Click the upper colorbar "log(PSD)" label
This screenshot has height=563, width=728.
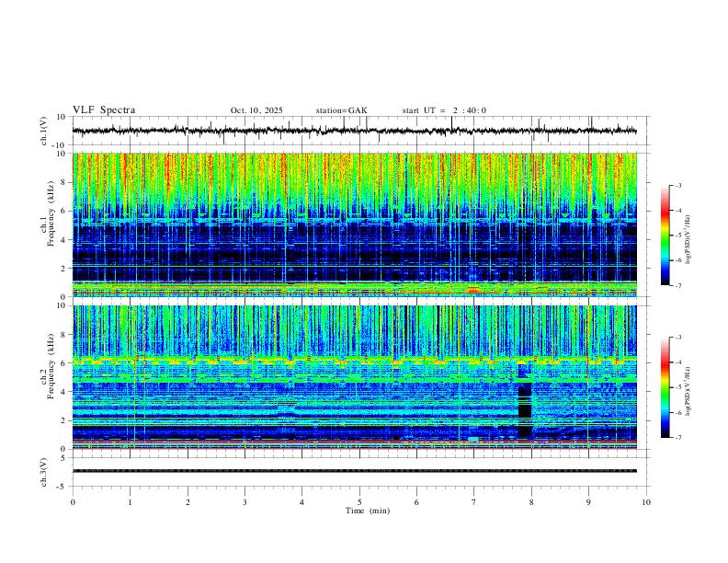[688, 240]
